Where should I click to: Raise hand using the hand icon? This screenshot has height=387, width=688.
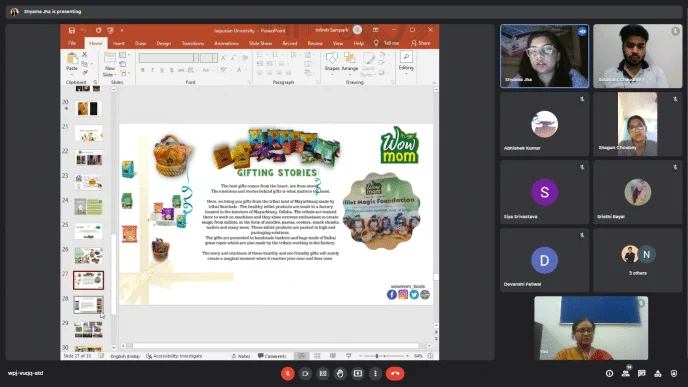click(340, 373)
